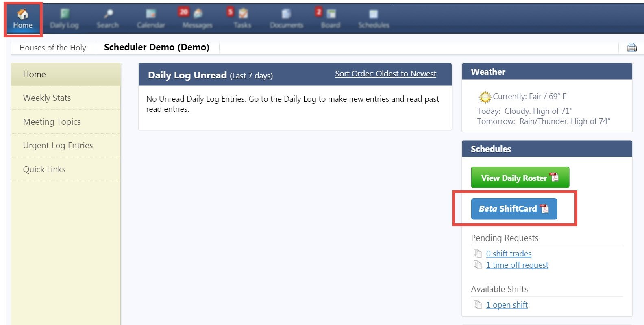Switch to Houses of the Holy tab
Viewport: 644px width, 325px height.
(x=53, y=48)
